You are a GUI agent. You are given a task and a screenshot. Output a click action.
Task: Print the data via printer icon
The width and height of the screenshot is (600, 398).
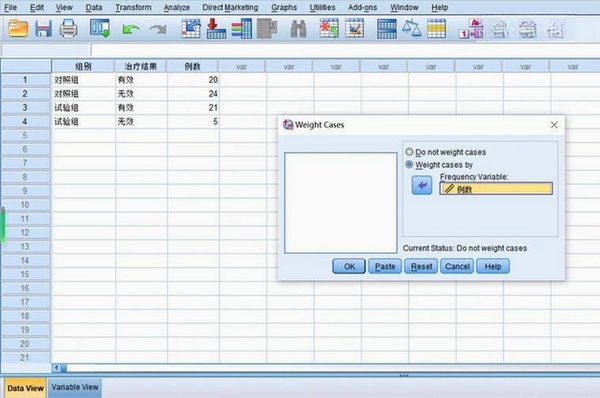click(68, 29)
